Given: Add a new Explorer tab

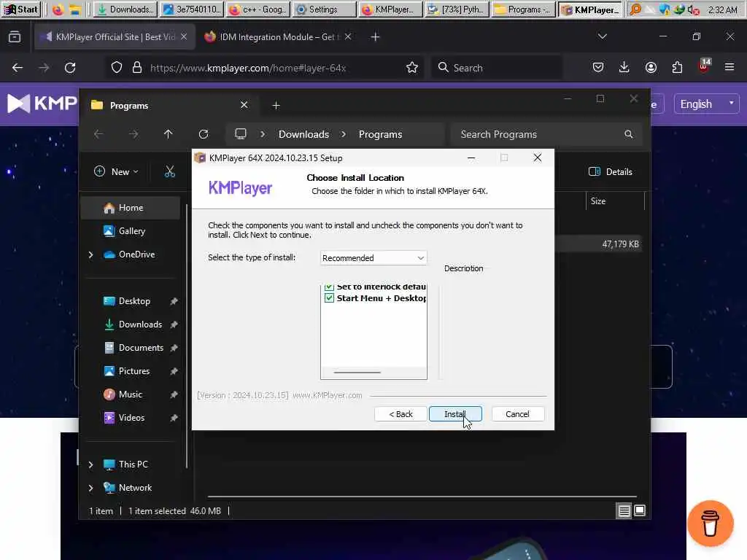Looking at the screenshot, I should [276, 105].
